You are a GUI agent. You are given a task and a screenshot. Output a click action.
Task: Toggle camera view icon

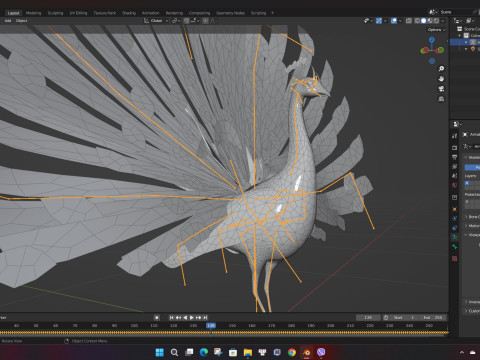tap(441, 89)
